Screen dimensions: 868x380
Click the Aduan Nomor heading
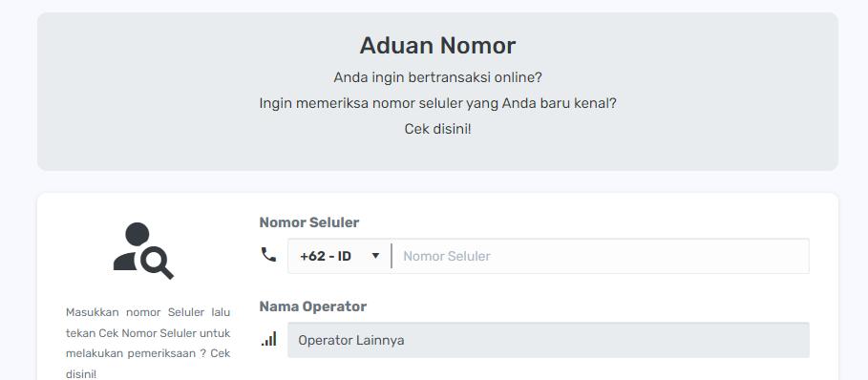click(x=437, y=46)
